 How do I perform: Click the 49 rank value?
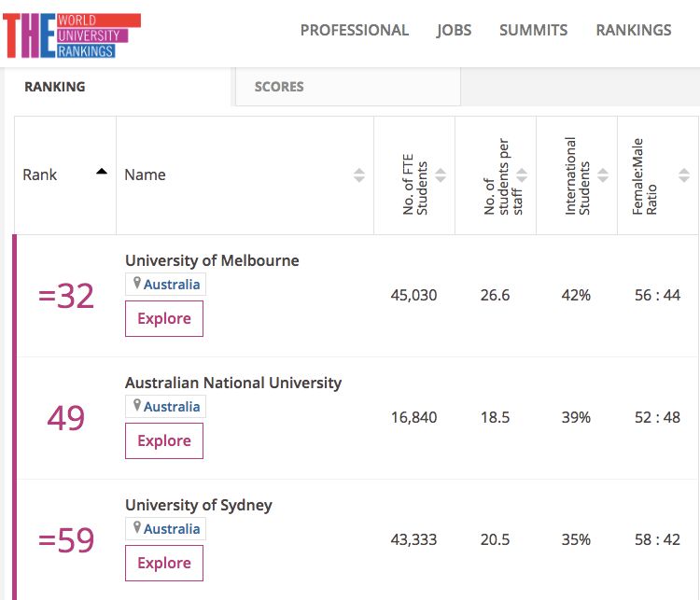[x=66, y=418]
